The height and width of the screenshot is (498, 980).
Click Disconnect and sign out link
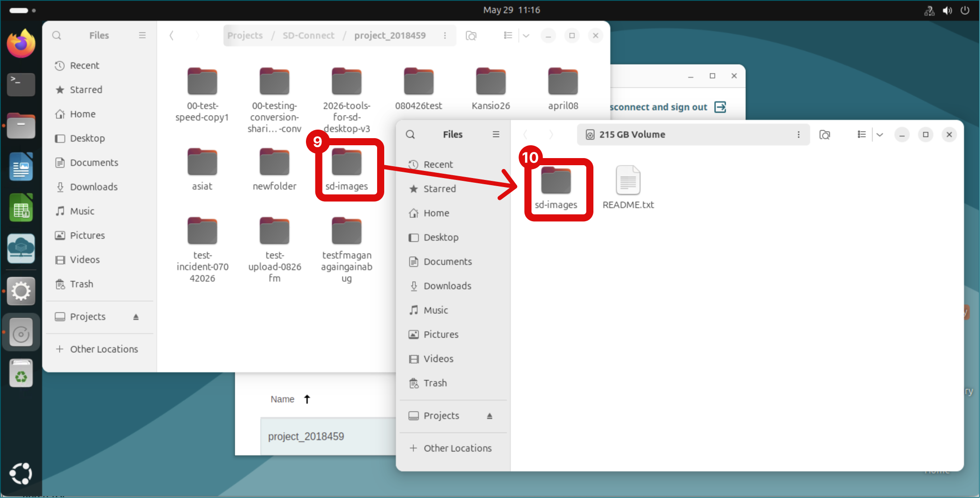click(668, 107)
